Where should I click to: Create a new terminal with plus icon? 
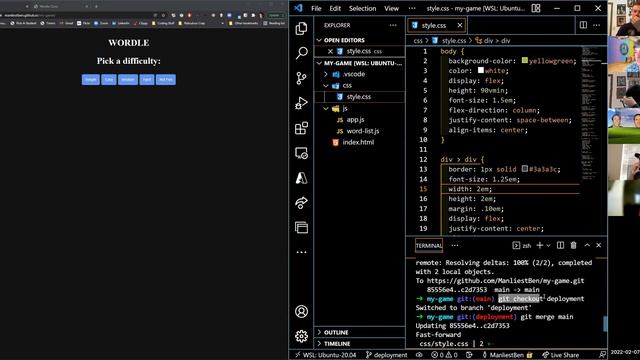(540, 245)
